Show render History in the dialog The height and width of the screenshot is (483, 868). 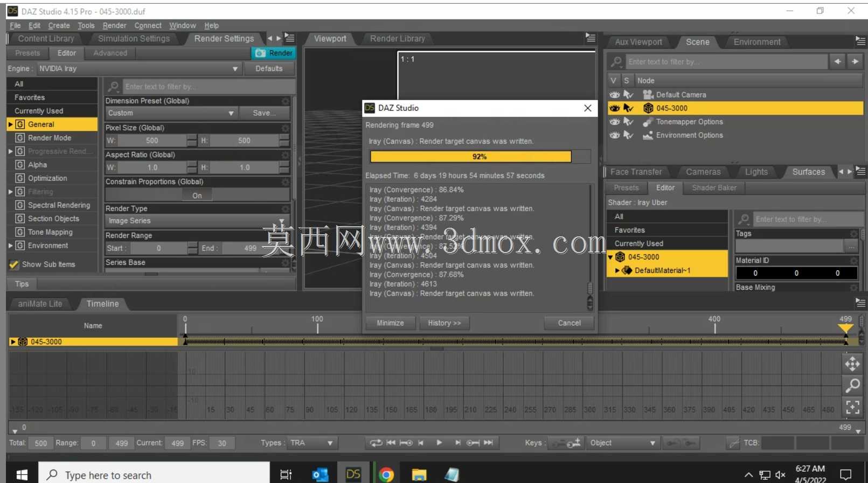pos(444,323)
